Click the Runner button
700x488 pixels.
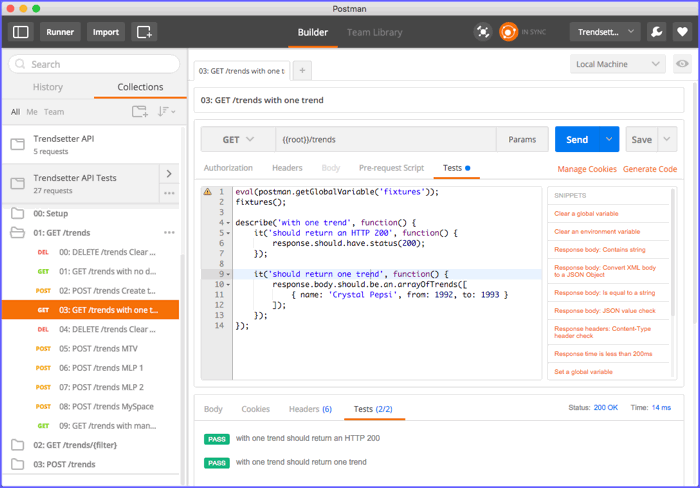[x=60, y=32]
